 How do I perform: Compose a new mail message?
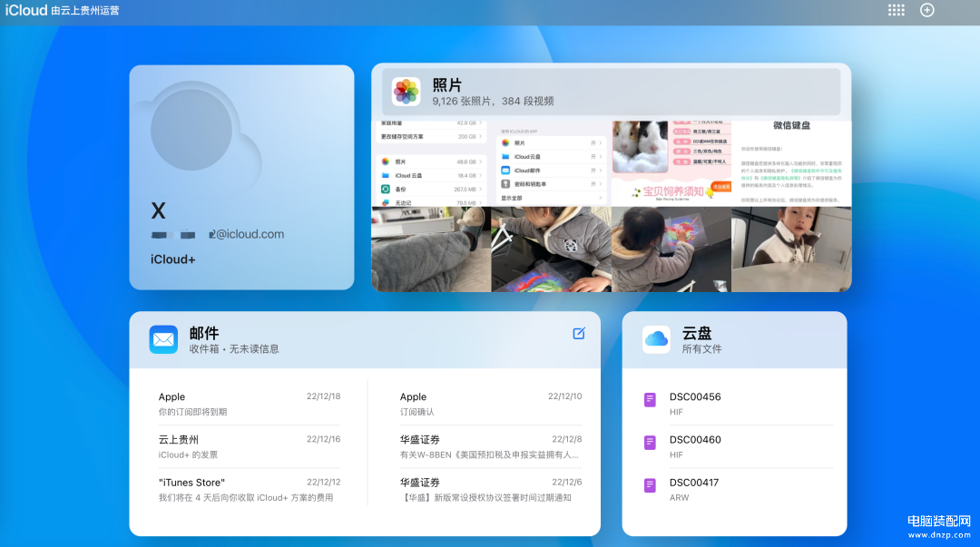click(579, 333)
